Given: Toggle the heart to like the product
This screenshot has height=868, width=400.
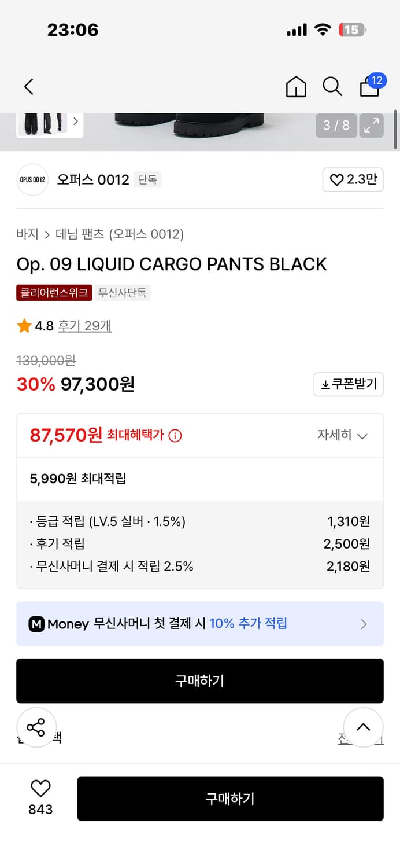Looking at the screenshot, I should 337,180.
